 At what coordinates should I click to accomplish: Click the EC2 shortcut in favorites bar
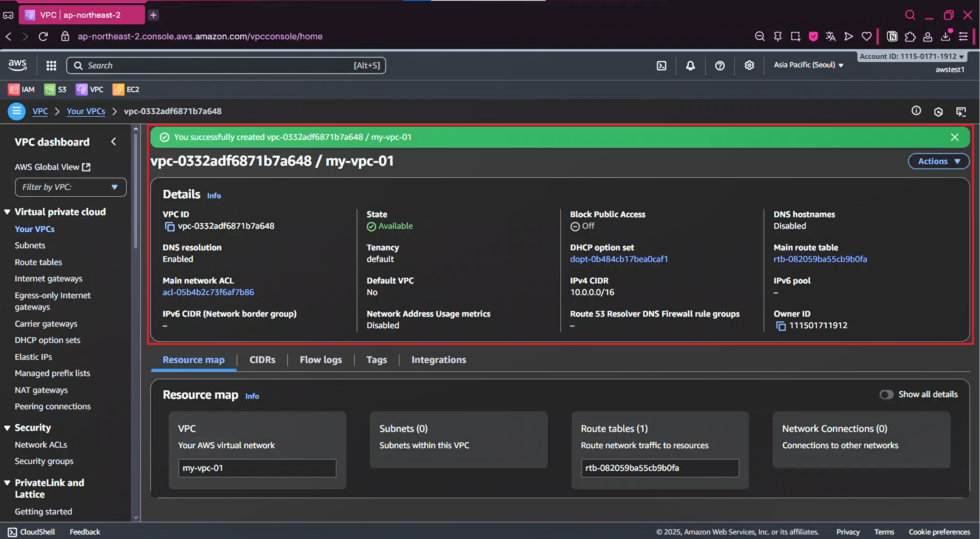126,90
